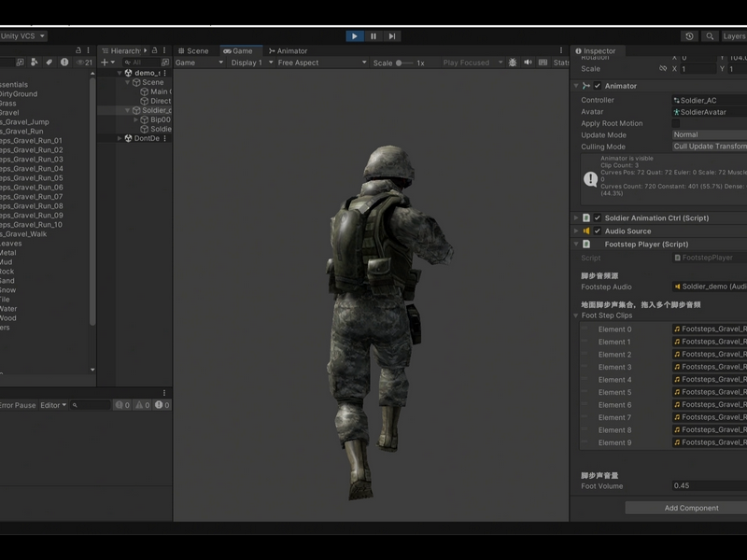
Task: Open the DontDestroyOnLoad scene options menu
Action: [165, 138]
